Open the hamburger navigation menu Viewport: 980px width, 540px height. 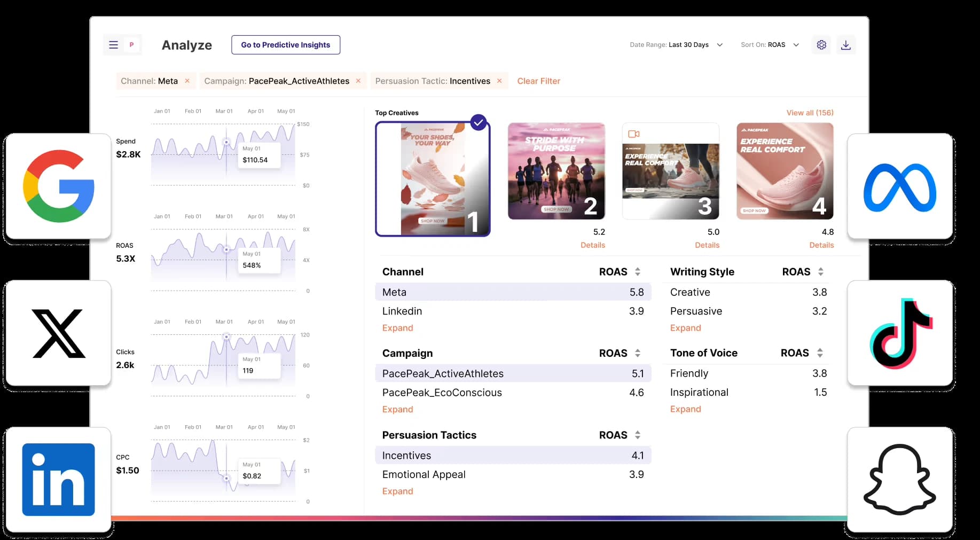point(113,45)
